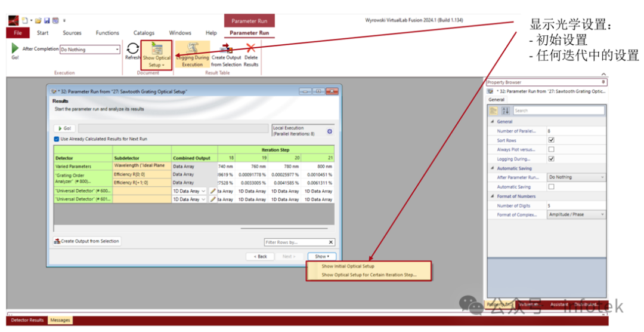Click Create Output from Selection button in dialog
The height and width of the screenshot is (332, 644).
pyautogui.click(x=86, y=241)
